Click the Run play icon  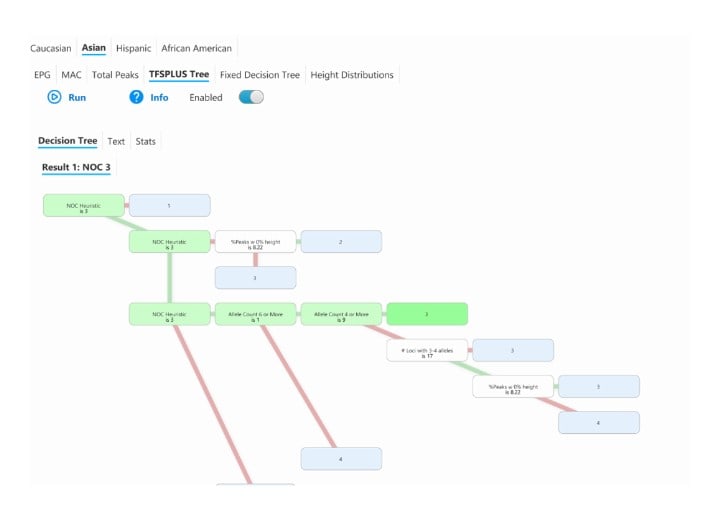pos(54,97)
